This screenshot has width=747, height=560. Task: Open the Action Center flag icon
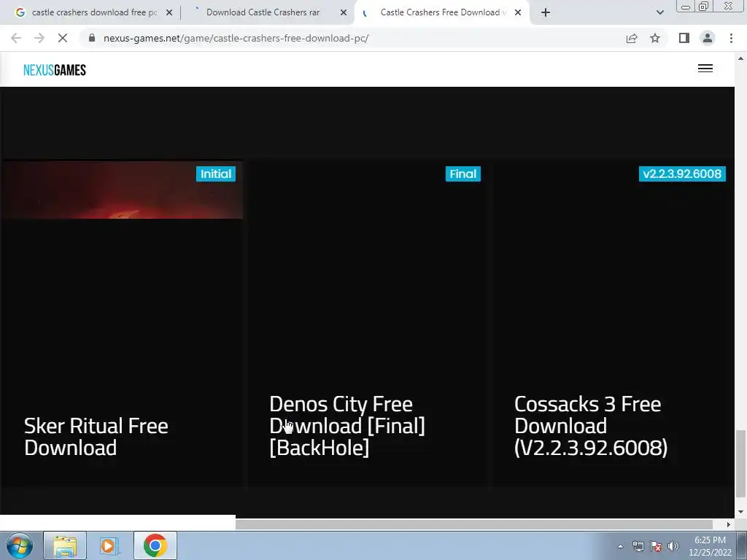pyautogui.click(x=656, y=546)
